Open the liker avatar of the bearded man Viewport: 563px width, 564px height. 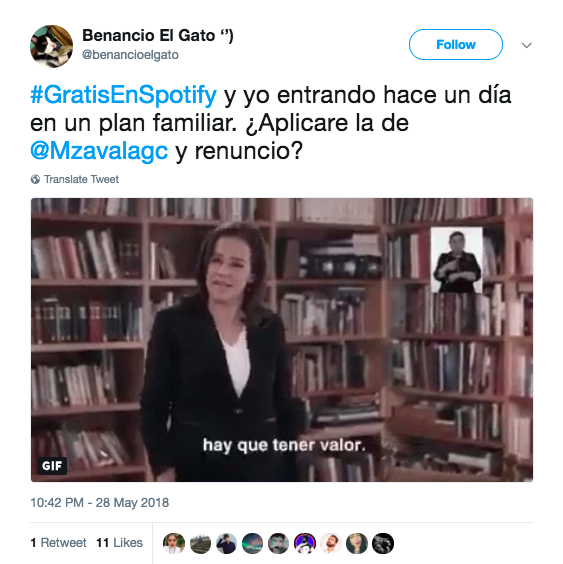331,543
